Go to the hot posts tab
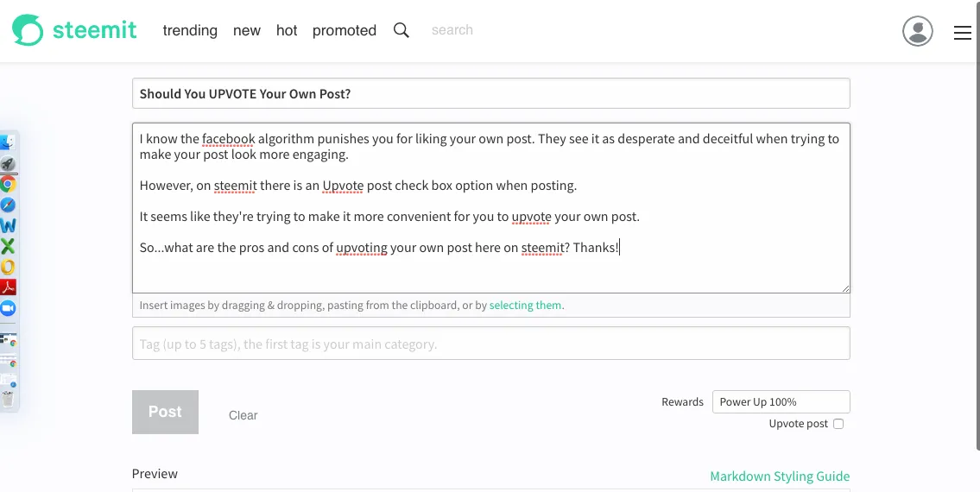The image size is (980, 492). tap(287, 30)
